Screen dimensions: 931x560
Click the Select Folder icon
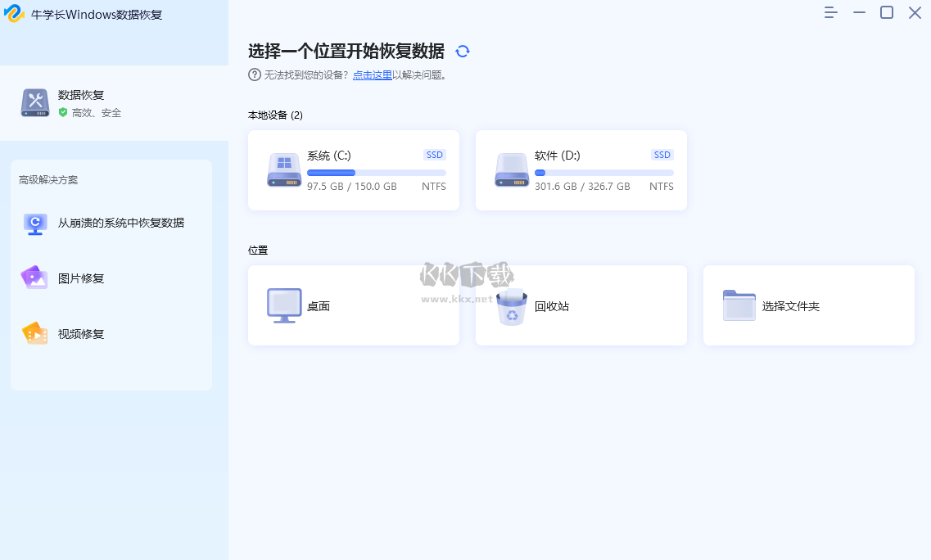739,306
